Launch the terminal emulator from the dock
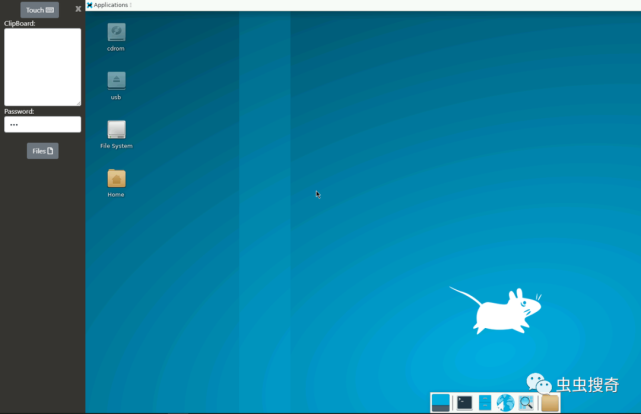641x414 pixels. pos(464,403)
